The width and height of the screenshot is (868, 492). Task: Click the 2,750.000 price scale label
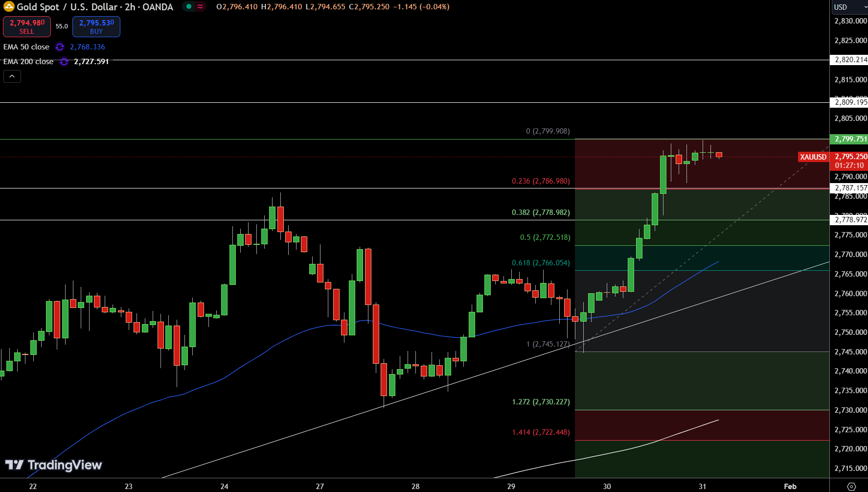[850, 332]
